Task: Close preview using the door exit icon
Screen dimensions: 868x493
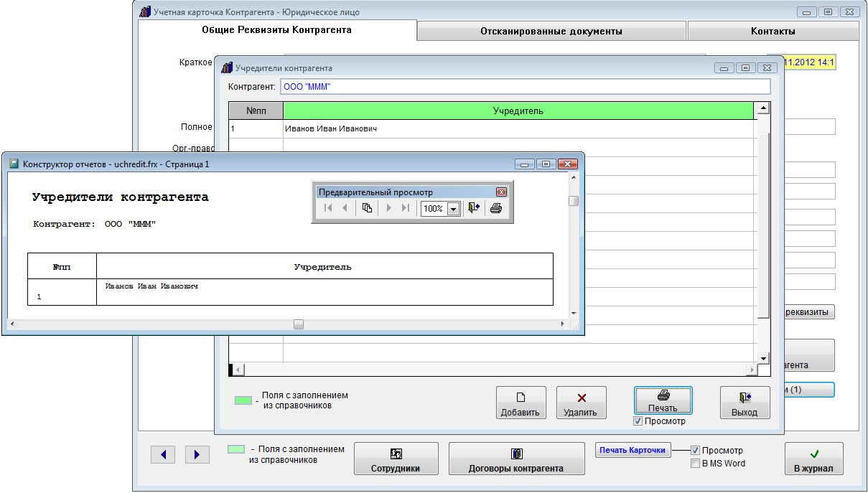Action: point(474,208)
